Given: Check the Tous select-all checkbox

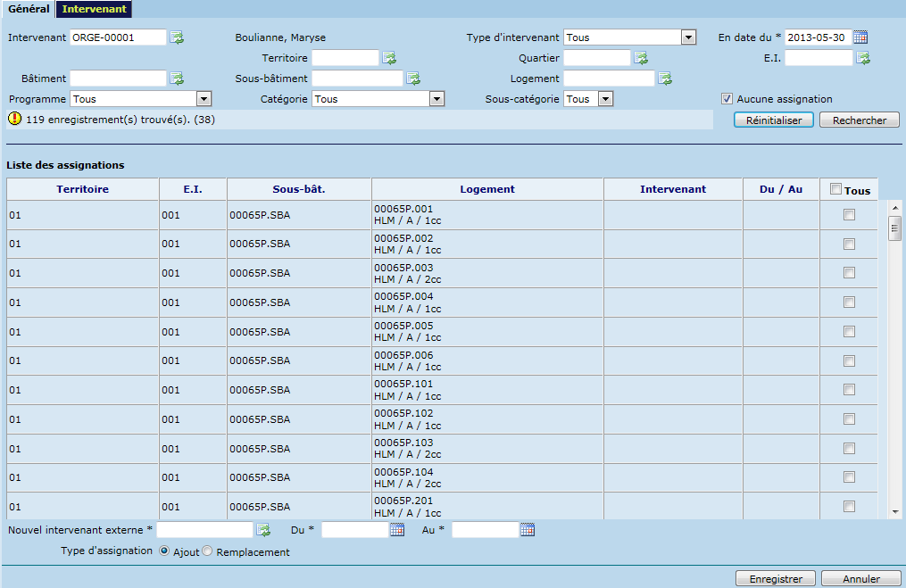Looking at the screenshot, I should pyautogui.click(x=835, y=189).
